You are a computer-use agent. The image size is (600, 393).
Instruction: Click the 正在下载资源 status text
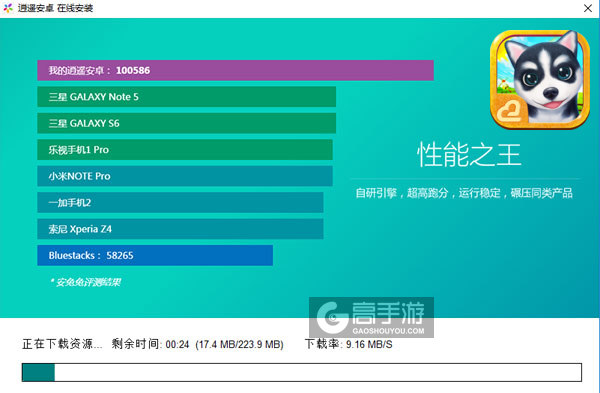click(x=62, y=344)
